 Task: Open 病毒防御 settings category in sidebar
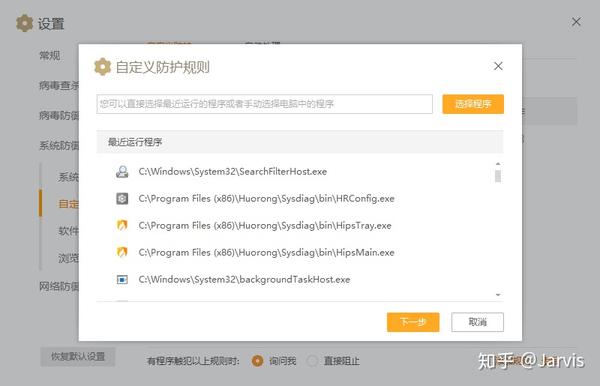click(x=59, y=115)
